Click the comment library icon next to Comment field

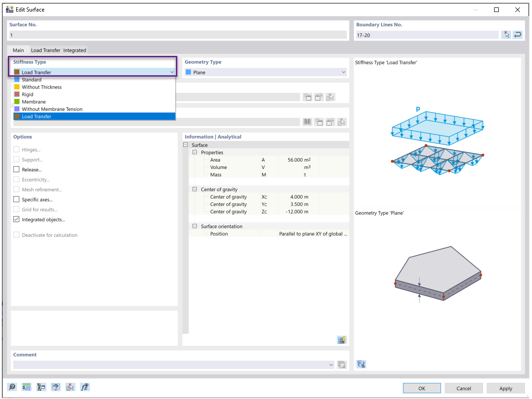[x=342, y=365]
